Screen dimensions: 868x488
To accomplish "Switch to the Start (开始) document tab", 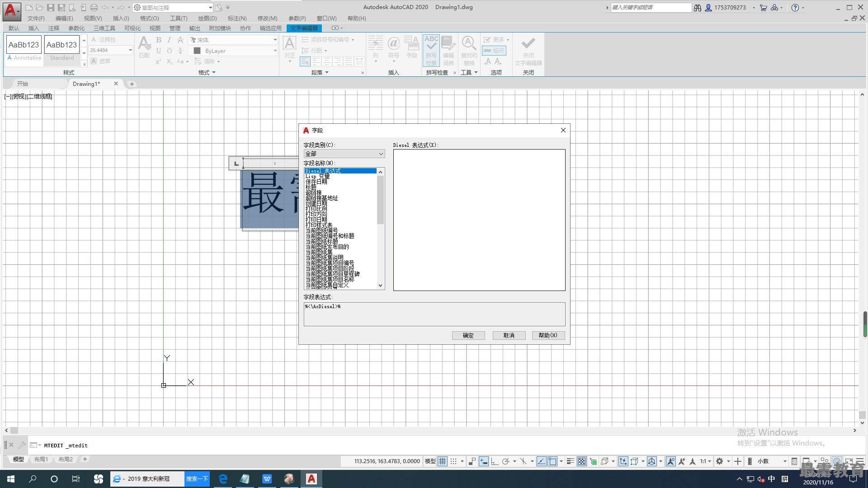I will [23, 84].
